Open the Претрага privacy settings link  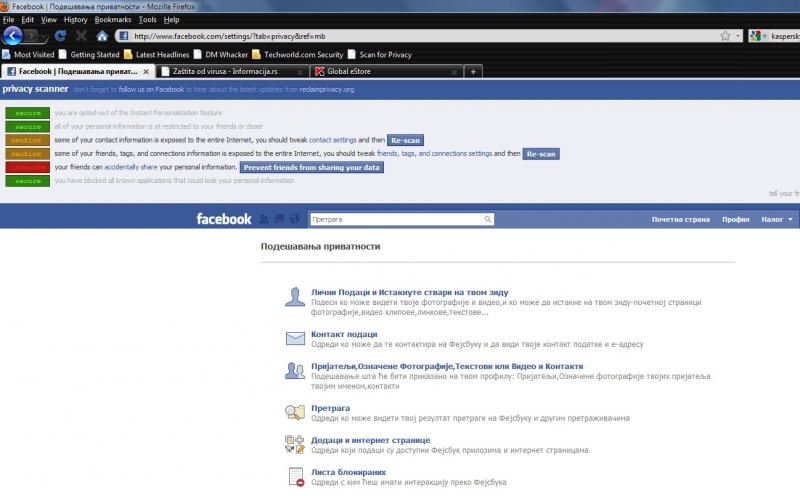331,408
